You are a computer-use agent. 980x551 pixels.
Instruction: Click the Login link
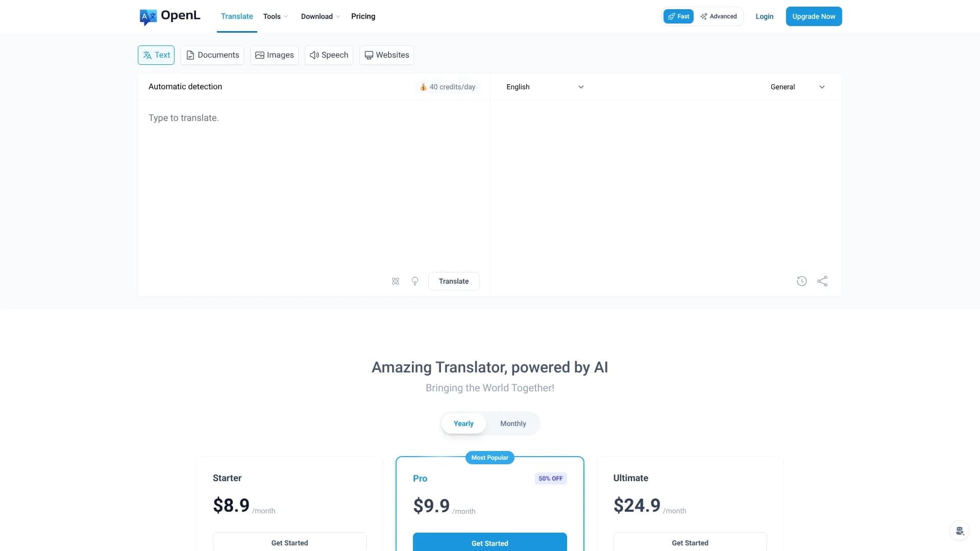pos(764,16)
